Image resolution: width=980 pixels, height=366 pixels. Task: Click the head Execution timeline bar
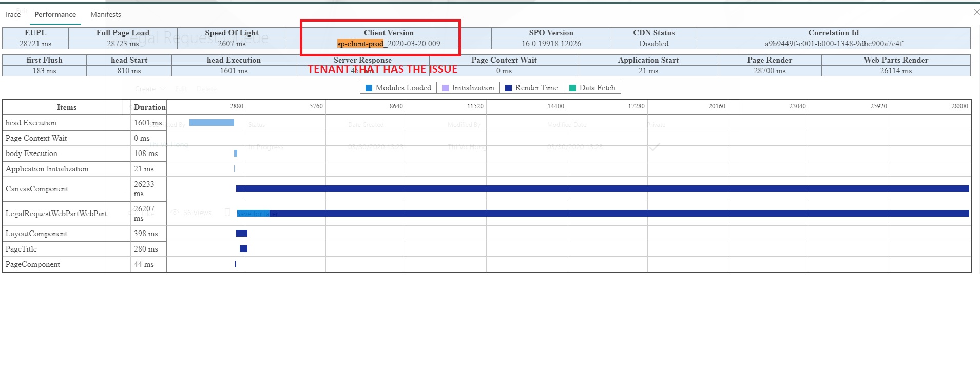[x=212, y=123]
